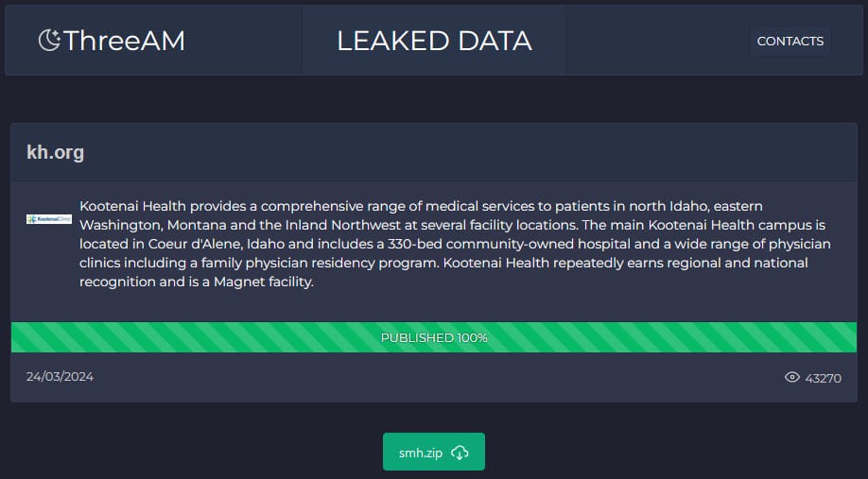Click the 43270 view count

tap(823, 378)
